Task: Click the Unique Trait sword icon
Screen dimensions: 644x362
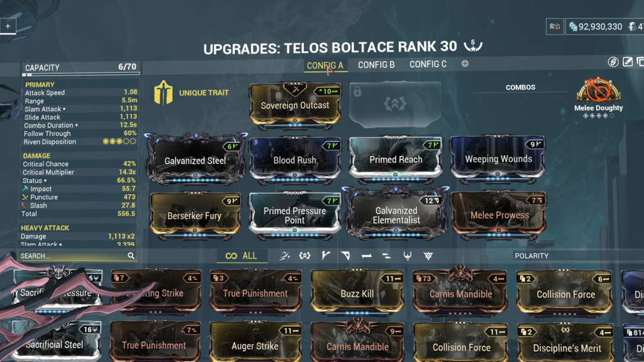Action: click(163, 93)
